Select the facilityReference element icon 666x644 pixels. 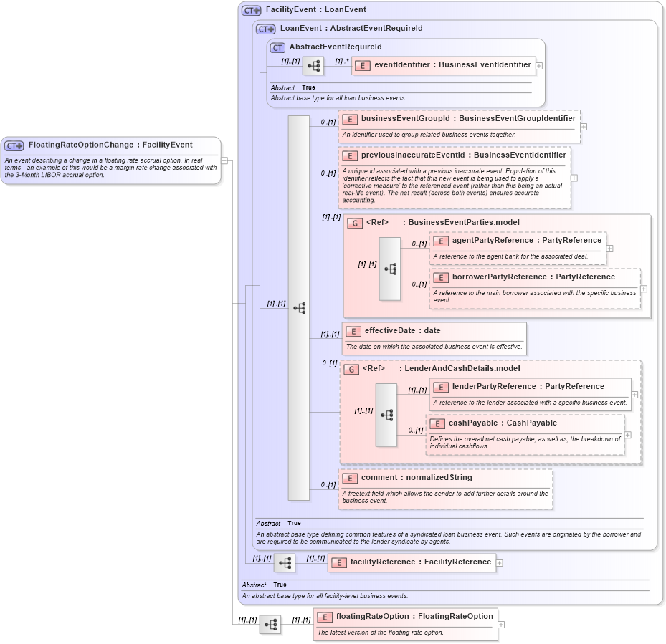[x=337, y=562]
